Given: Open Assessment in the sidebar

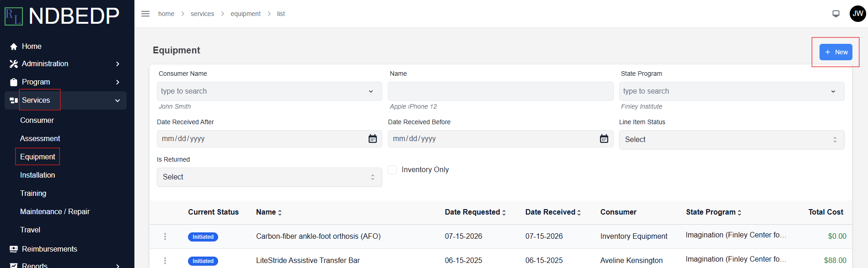Looking at the screenshot, I should click(40, 139).
